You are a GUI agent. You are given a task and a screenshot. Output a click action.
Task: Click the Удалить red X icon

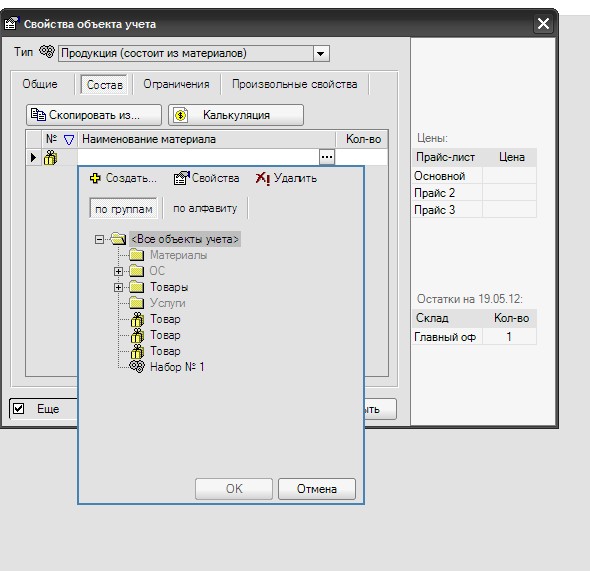262,178
